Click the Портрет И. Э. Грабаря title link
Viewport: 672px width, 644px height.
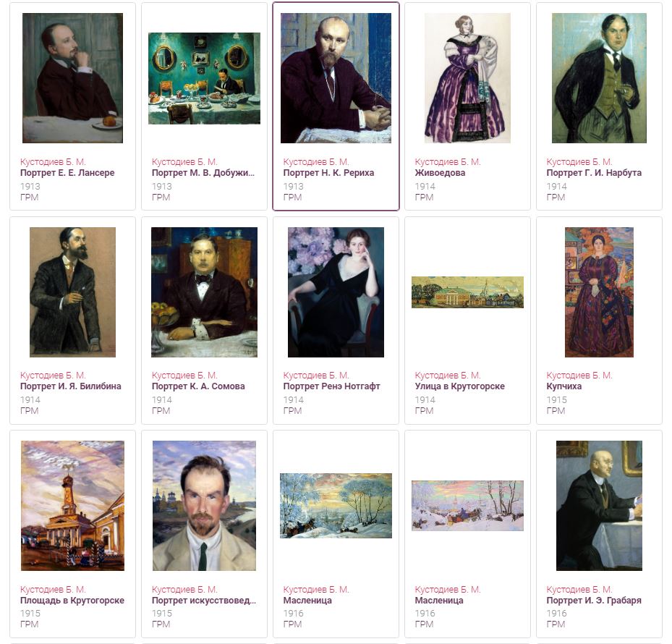tap(594, 601)
